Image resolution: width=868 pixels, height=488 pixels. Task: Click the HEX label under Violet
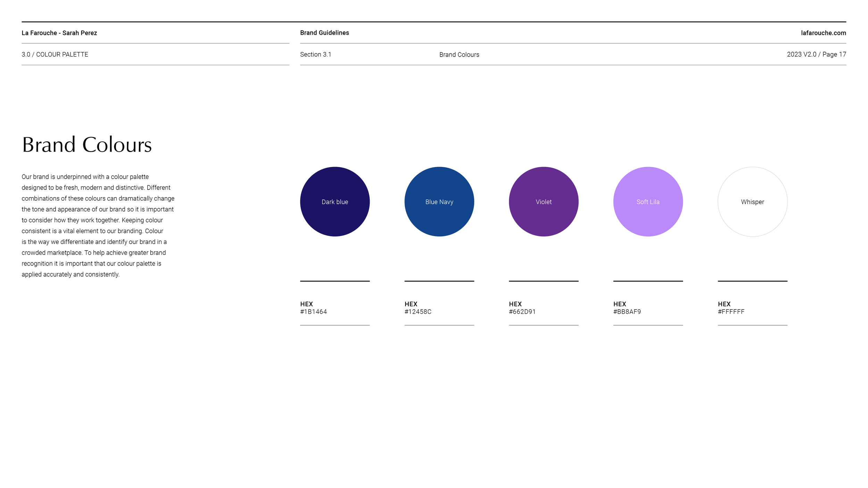[515, 304]
